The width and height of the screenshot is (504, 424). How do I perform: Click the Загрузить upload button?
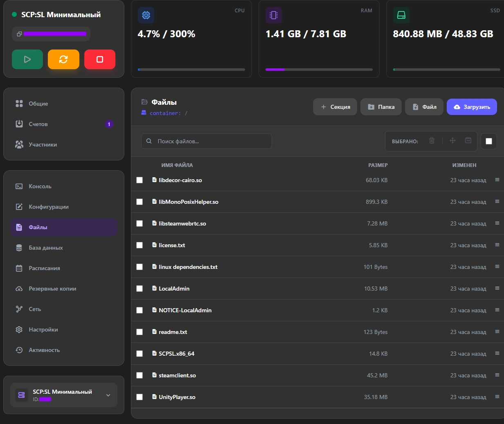click(x=472, y=107)
